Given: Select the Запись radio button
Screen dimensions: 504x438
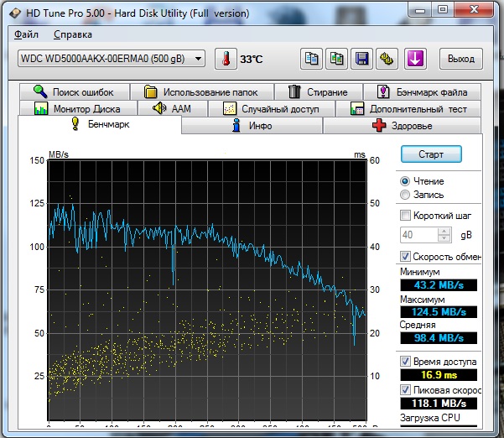Looking at the screenshot, I should [x=406, y=196].
